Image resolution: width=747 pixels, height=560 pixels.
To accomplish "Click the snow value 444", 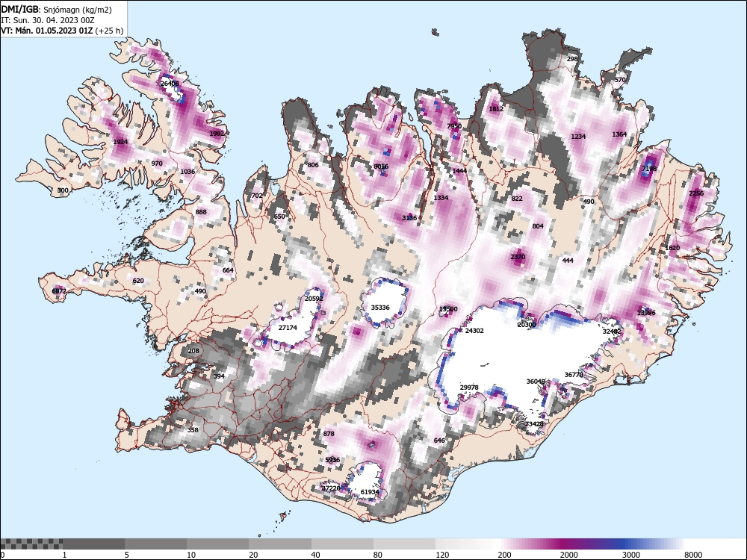I will tap(568, 261).
